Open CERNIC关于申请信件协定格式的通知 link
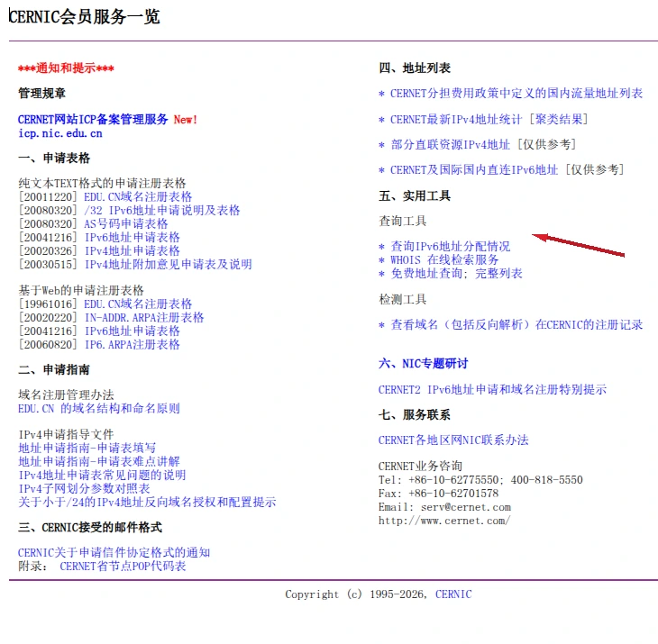658x644 pixels. click(114, 553)
